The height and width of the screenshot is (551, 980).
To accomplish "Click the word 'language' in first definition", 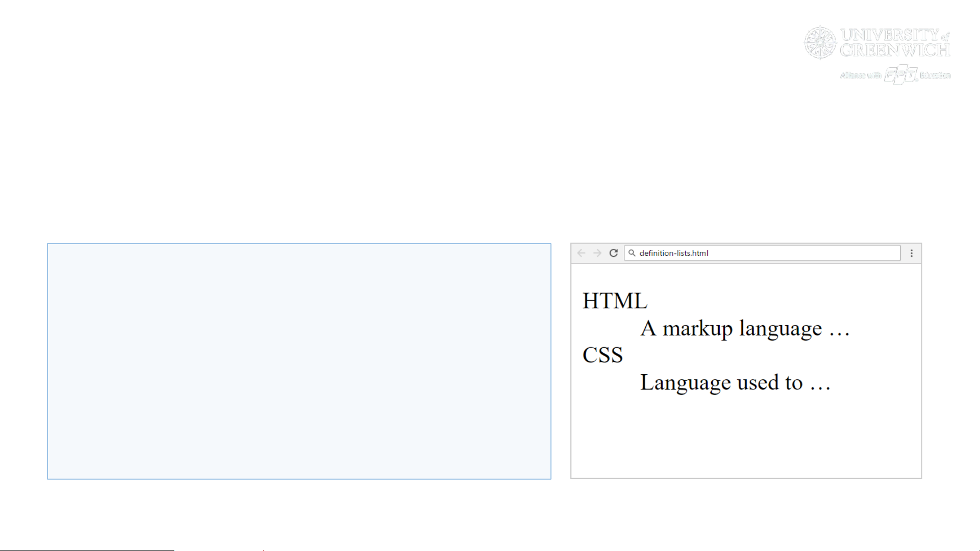I will [781, 329].
